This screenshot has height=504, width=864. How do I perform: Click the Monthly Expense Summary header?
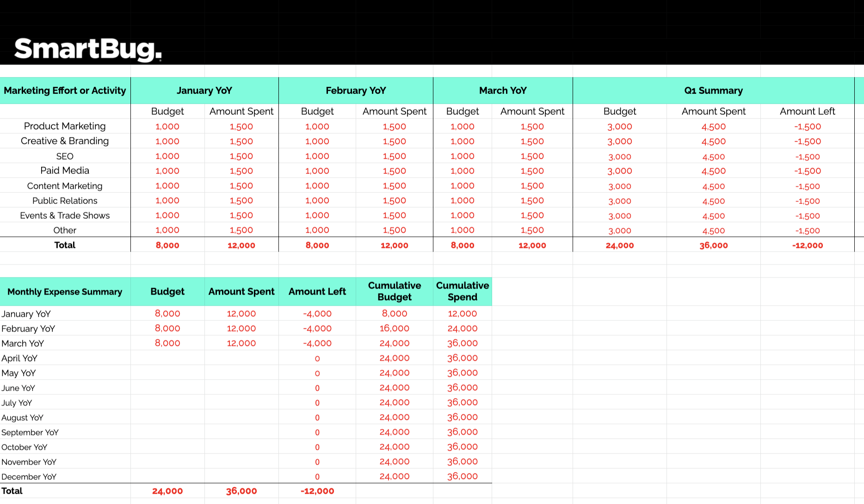65,291
